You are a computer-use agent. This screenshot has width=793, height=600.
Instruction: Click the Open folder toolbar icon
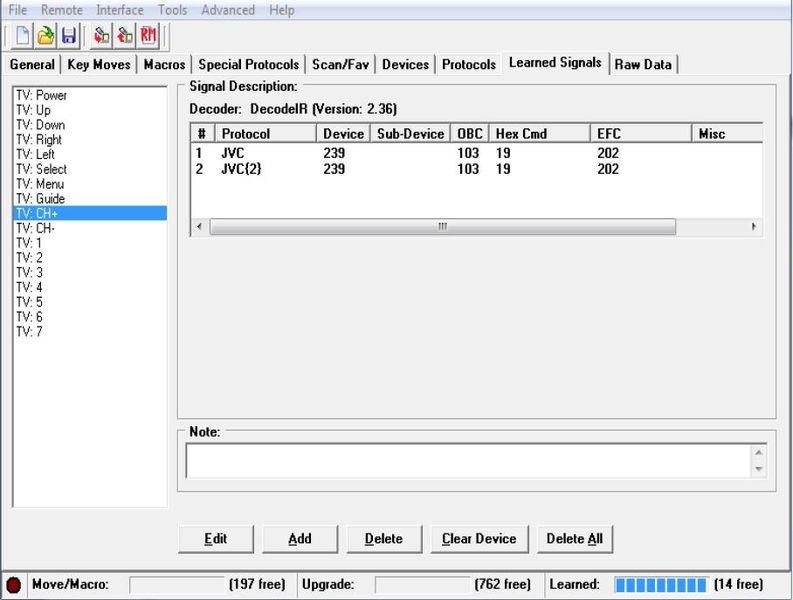(46, 36)
